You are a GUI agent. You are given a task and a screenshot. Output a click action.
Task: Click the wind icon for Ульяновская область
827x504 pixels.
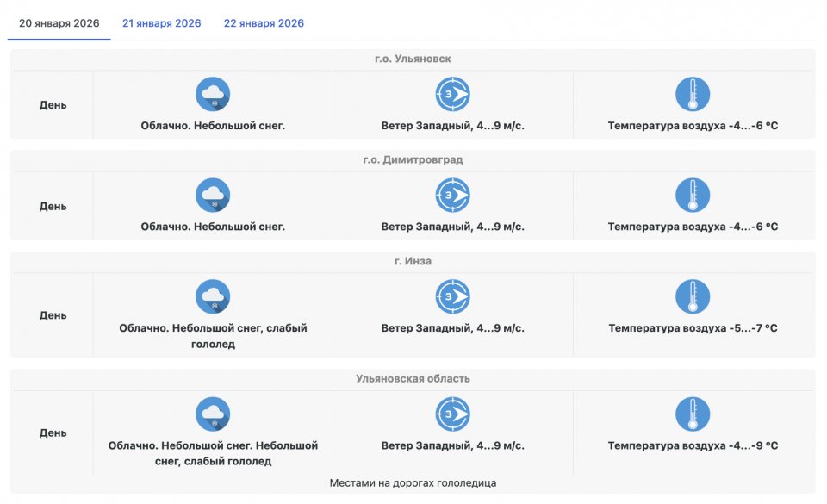(x=452, y=414)
